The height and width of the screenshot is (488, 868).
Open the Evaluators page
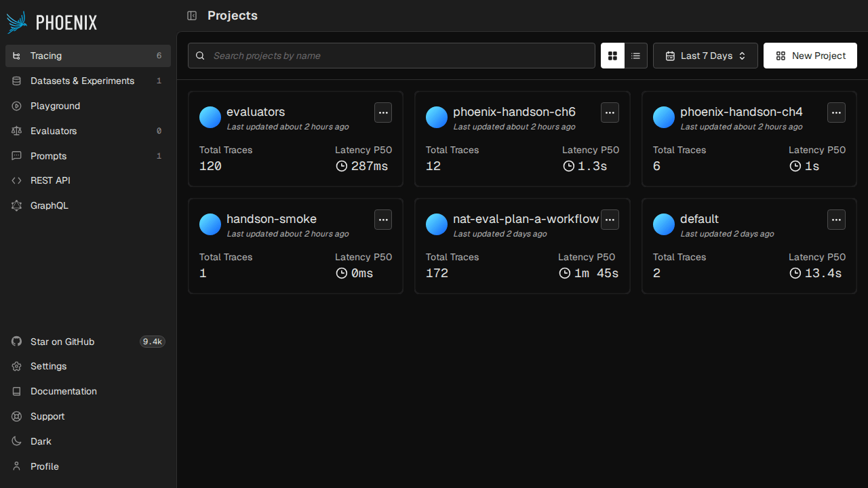pyautogui.click(x=88, y=131)
